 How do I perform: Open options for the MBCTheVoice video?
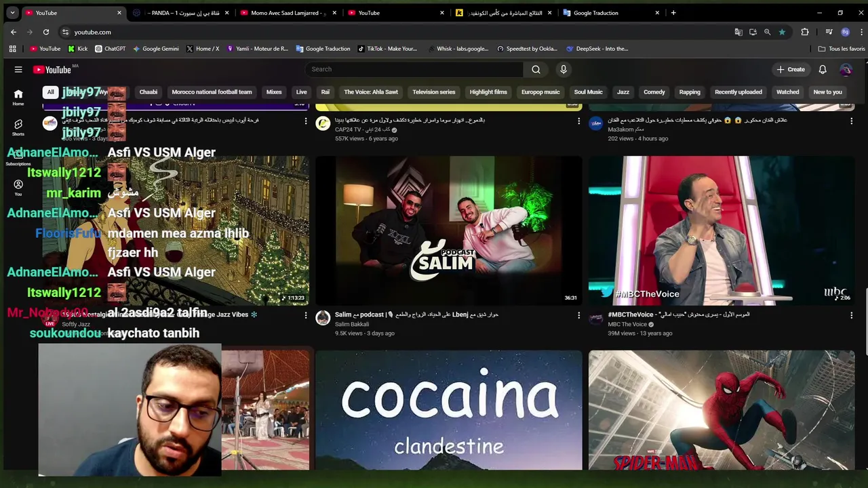click(x=851, y=314)
